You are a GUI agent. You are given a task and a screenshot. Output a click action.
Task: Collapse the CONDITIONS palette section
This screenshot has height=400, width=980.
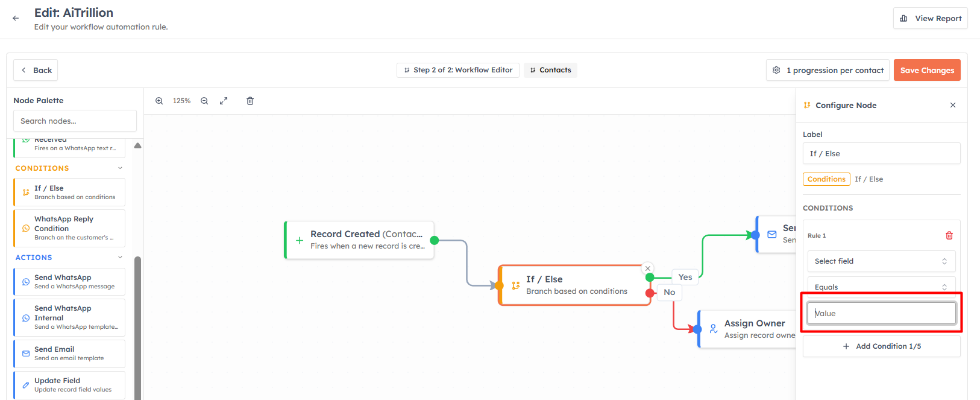(x=120, y=168)
